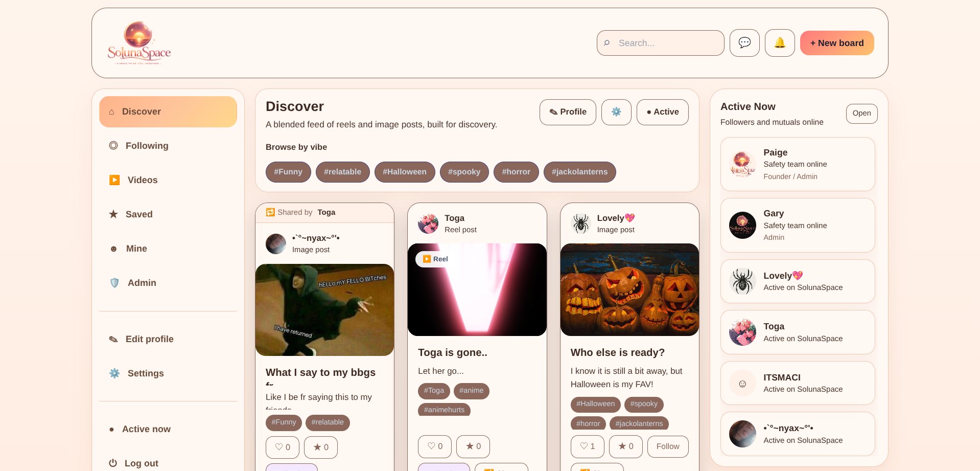Screen dimensions: 980x471
Task: Click the Saved star icon in sidebar
Action: pos(113,214)
